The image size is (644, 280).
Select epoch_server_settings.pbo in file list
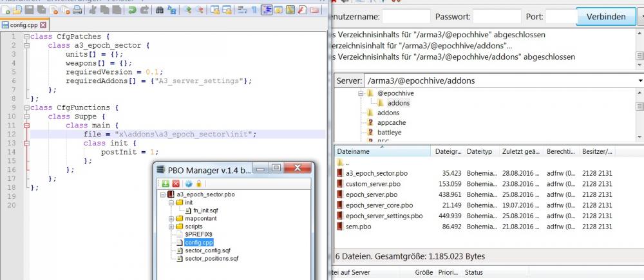click(384, 216)
